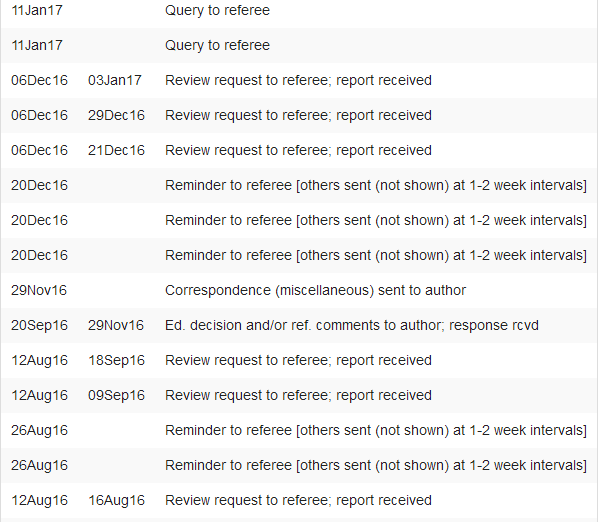Click review request text beside 09Sep16

tap(298, 395)
